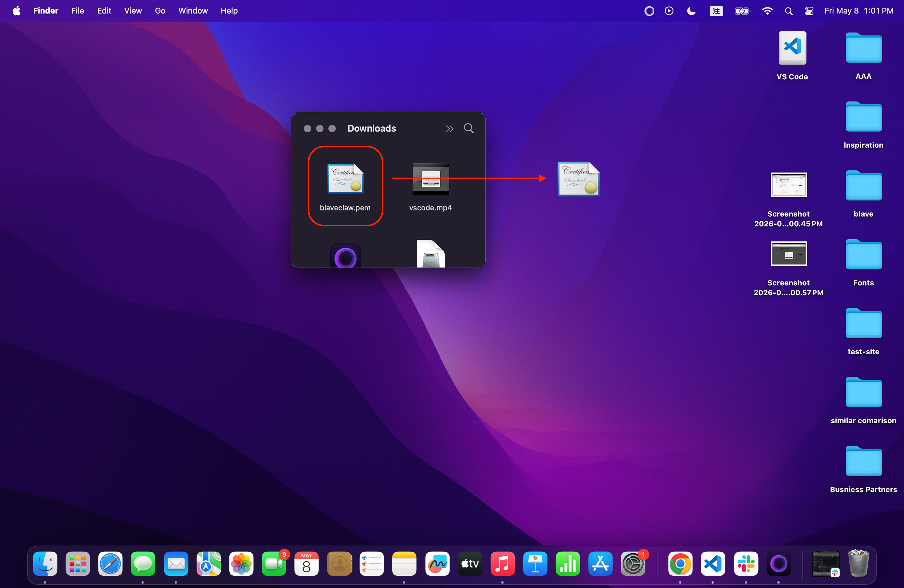Open Spotlight search in menu bar
The width and height of the screenshot is (904, 588).
pyautogui.click(x=789, y=11)
